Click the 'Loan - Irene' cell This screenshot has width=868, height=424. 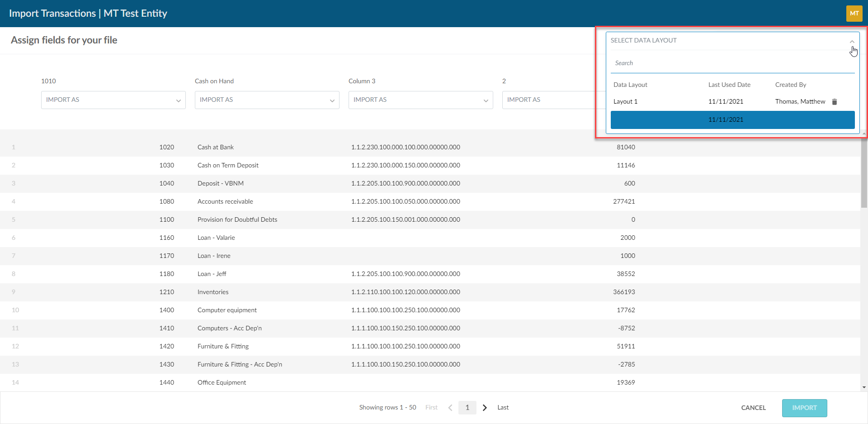click(214, 256)
